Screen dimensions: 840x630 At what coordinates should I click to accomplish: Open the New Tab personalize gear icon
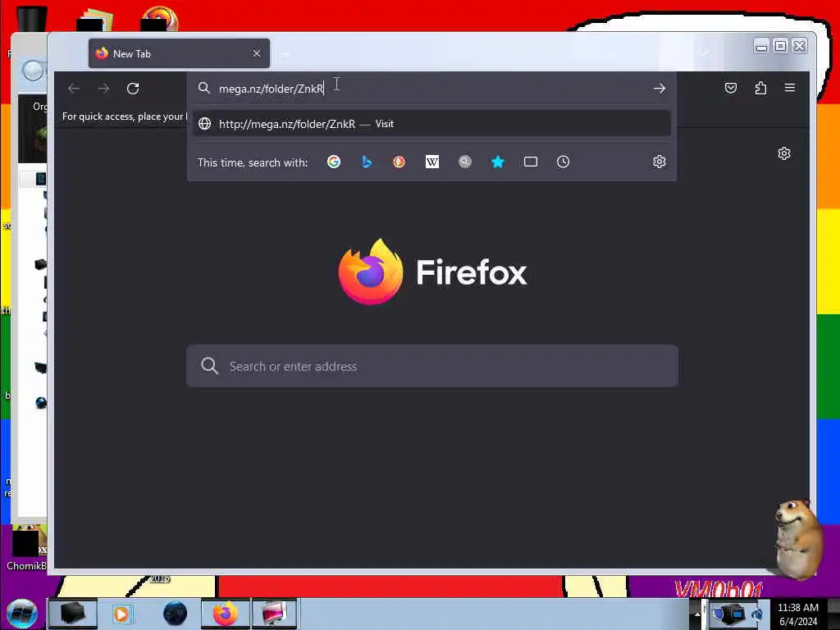[783, 153]
